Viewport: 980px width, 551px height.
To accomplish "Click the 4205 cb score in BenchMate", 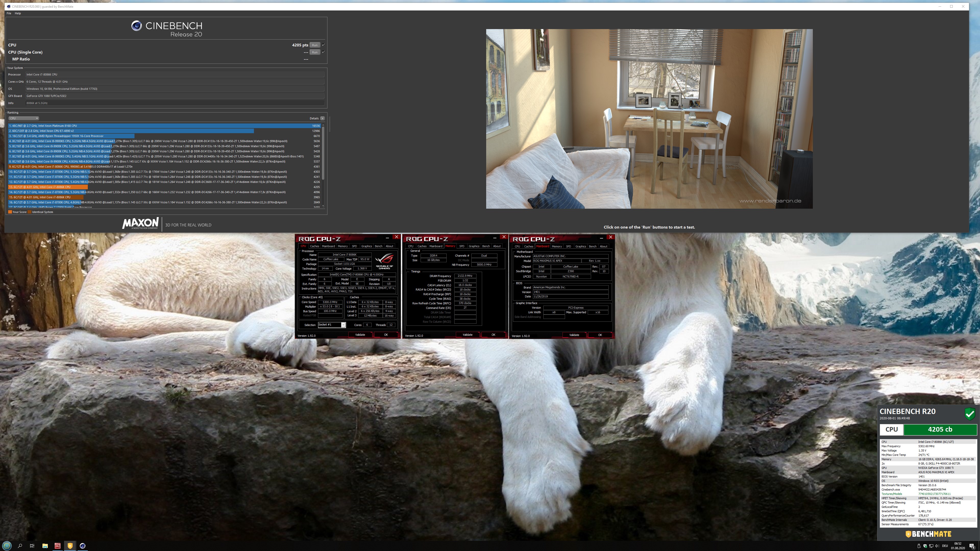I will coord(940,429).
